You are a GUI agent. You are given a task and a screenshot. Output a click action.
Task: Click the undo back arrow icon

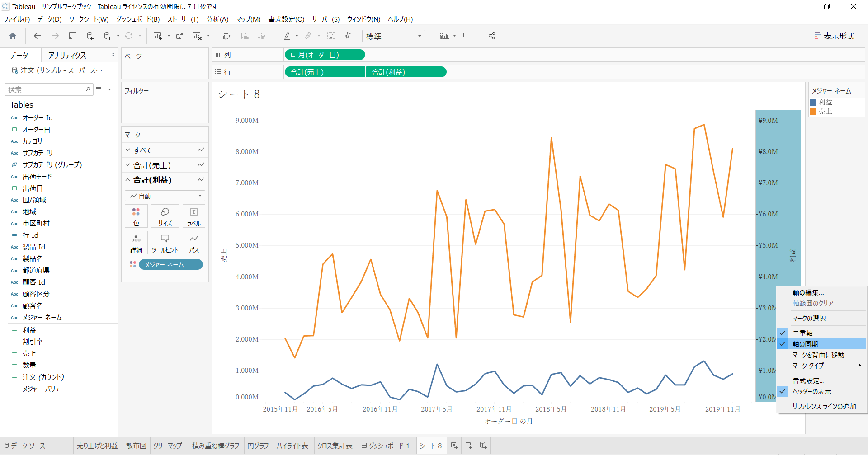pyautogui.click(x=38, y=36)
